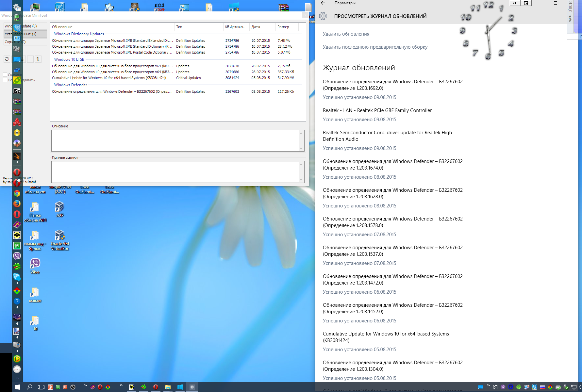Image resolution: width=582 pixels, height=392 pixels.
Task: Open Skype from the left dock
Action: coord(17,277)
